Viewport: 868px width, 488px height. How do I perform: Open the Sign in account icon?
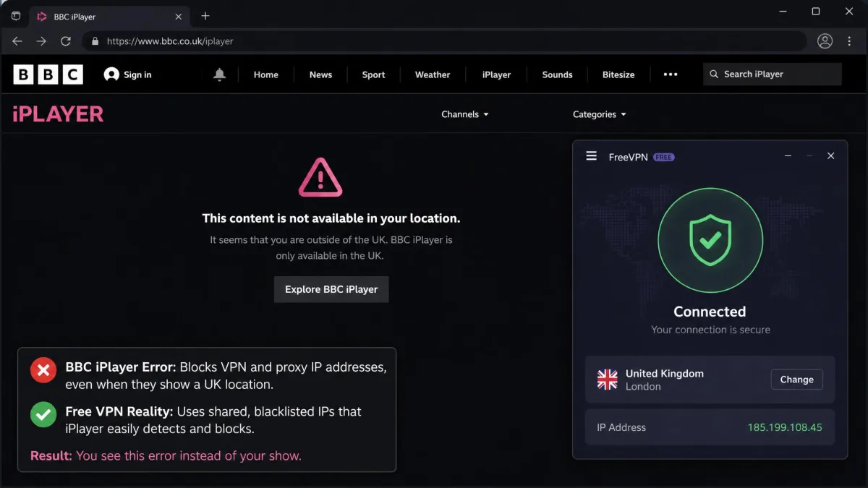coord(111,74)
